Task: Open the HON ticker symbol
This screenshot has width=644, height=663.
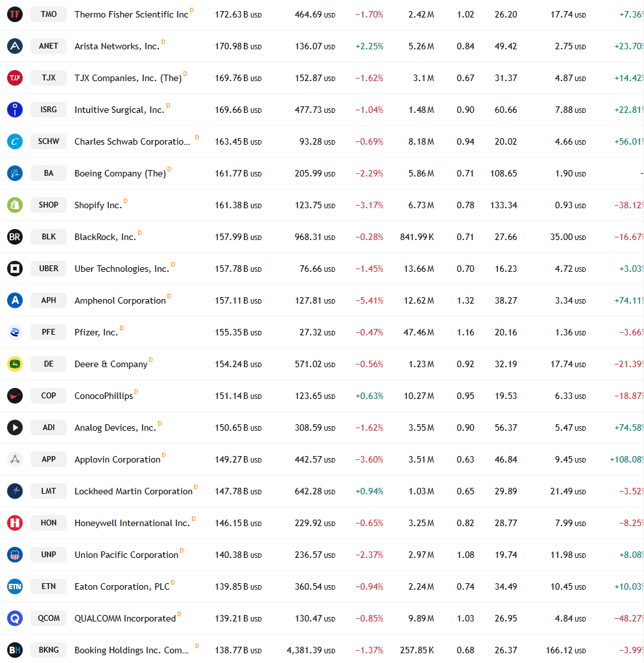Action: (49, 523)
